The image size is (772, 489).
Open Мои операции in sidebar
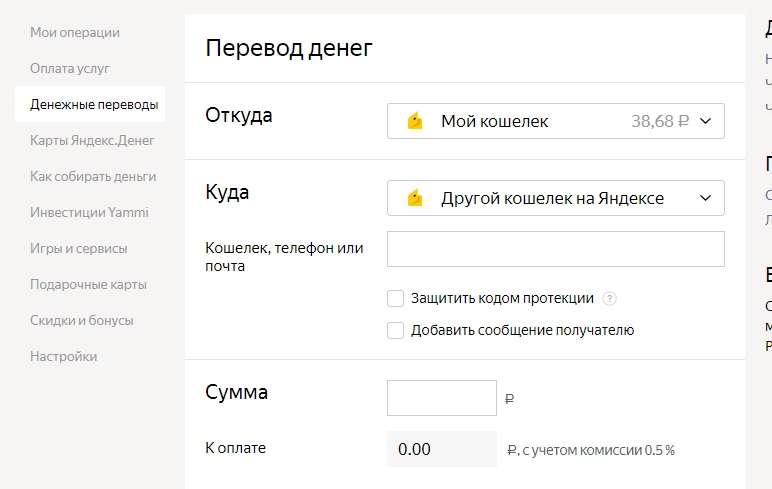[x=75, y=32]
